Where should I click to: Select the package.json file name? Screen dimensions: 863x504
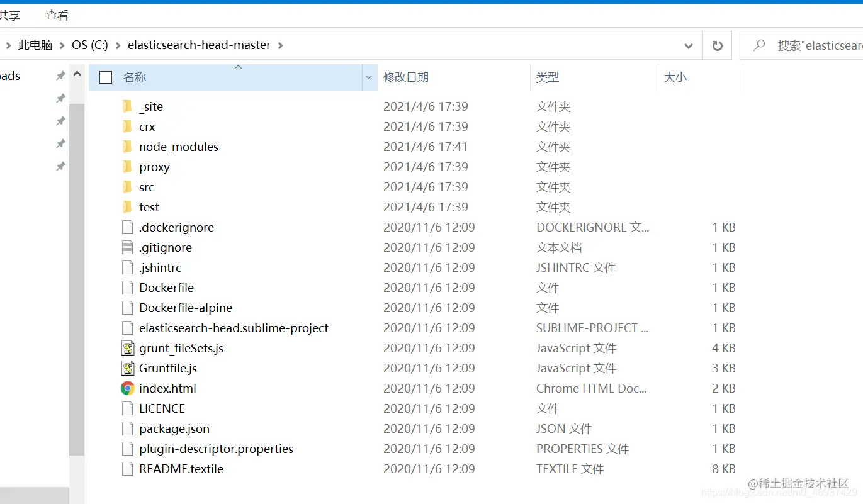pyautogui.click(x=174, y=428)
